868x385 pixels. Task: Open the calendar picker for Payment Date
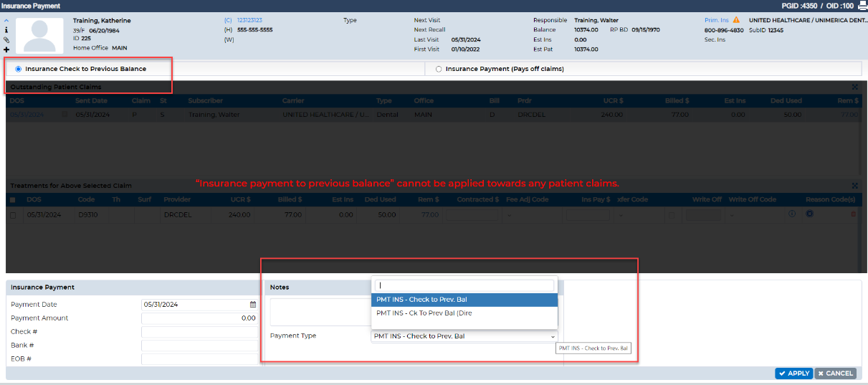(252, 304)
